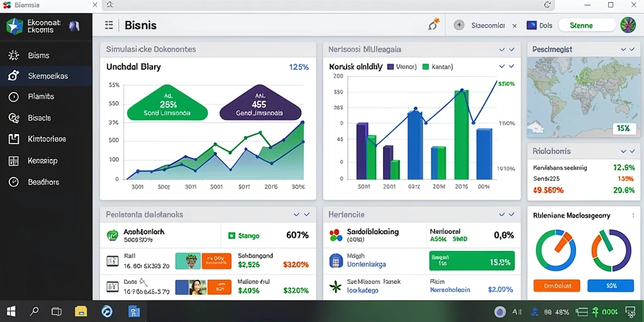Open the Bisms sidebar item
The height and width of the screenshot is (322, 644).
click(45, 55)
